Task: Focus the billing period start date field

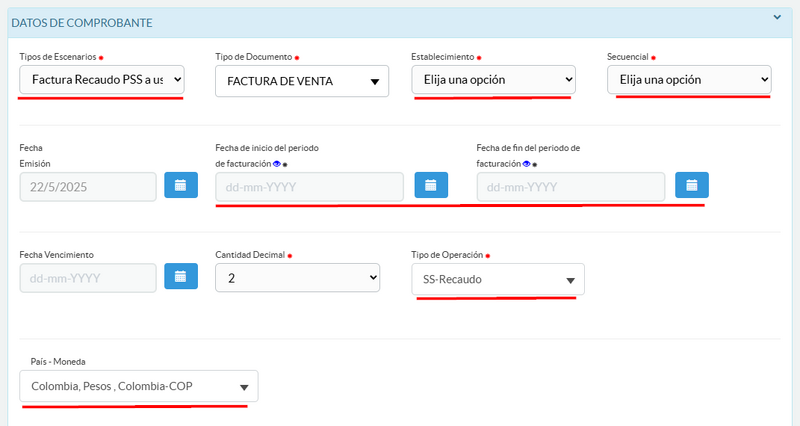Action: coord(309,187)
